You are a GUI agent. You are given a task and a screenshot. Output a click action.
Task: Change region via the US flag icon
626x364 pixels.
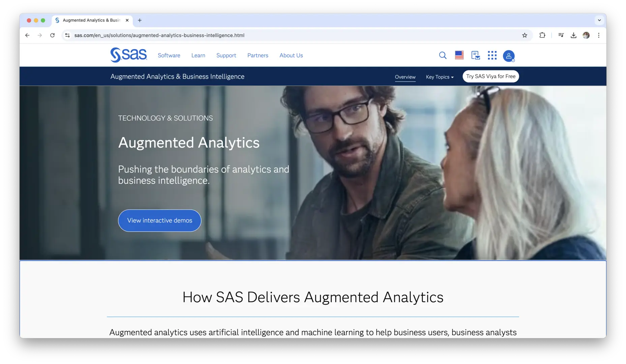pyautogui.click(x=459, y=55)
